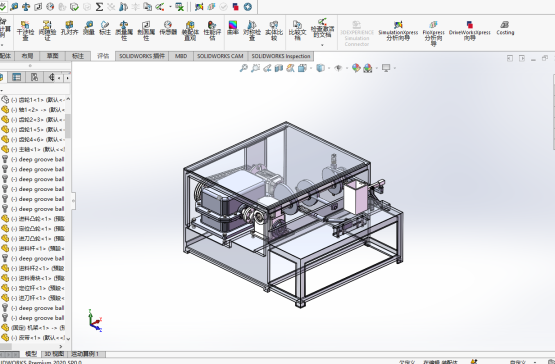Open the 对称检查 symmetry check tool
The height and width of the screenshot is (364, 555).
click(252, 30)
